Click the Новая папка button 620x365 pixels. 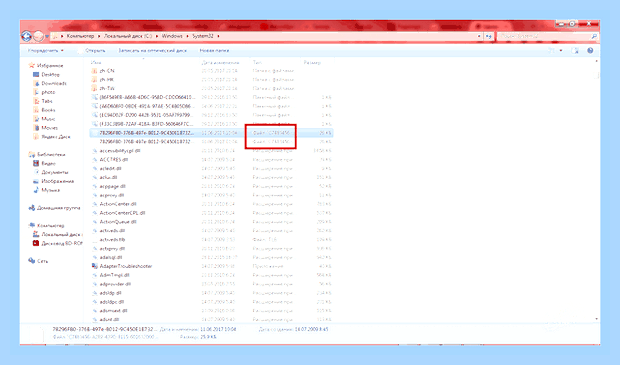coord(214,51)
